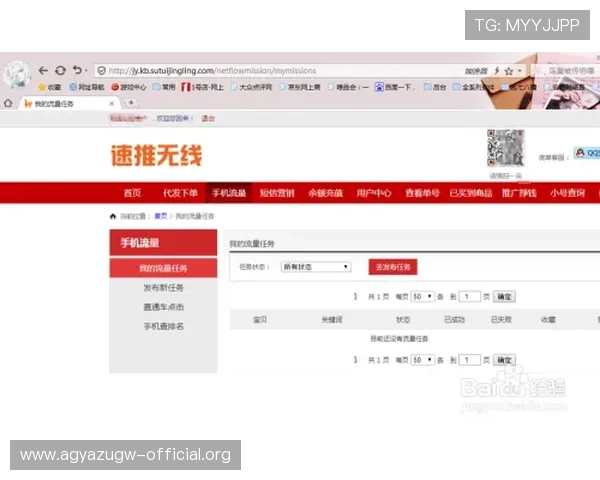The image size is (600, 480).
Task: Click the 速推无线 site logo
Action: click(156, 155)
